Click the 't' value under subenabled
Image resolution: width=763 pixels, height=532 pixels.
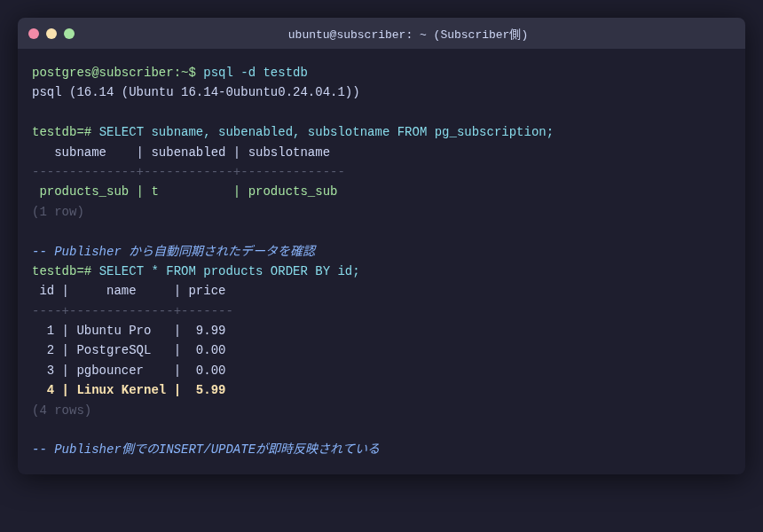[x=154, y=192]
